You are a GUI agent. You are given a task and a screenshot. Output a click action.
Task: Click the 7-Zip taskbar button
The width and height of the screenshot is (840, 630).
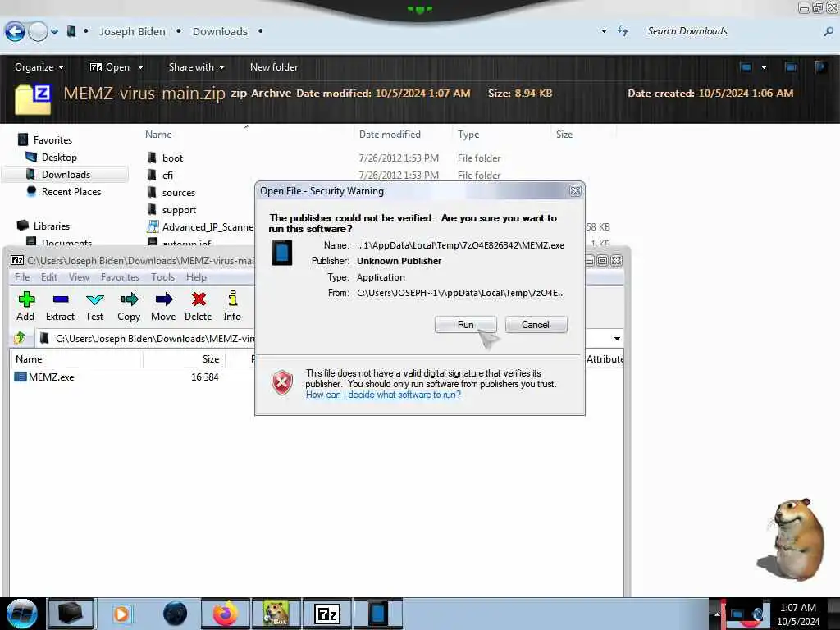point(326,614)
